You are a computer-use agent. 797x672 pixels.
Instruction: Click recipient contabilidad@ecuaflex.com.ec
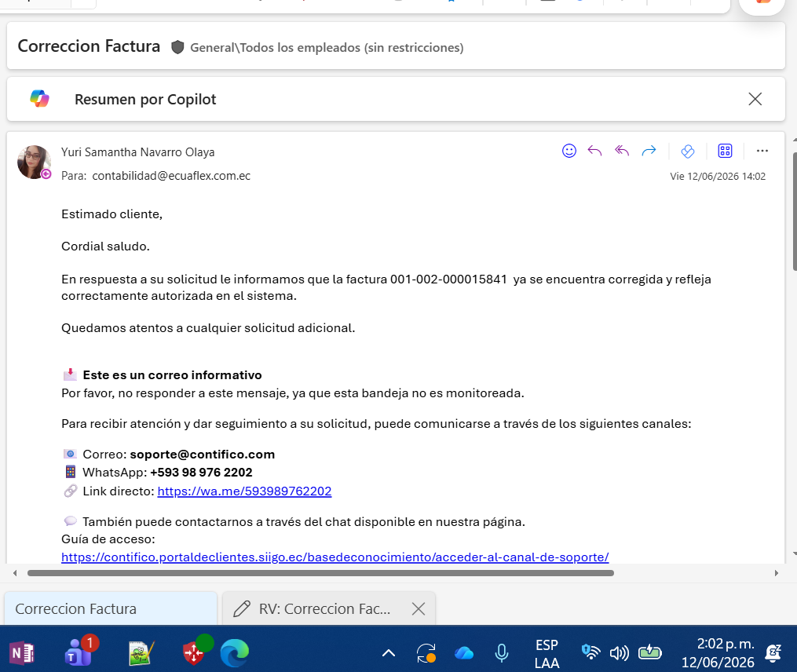171,176
